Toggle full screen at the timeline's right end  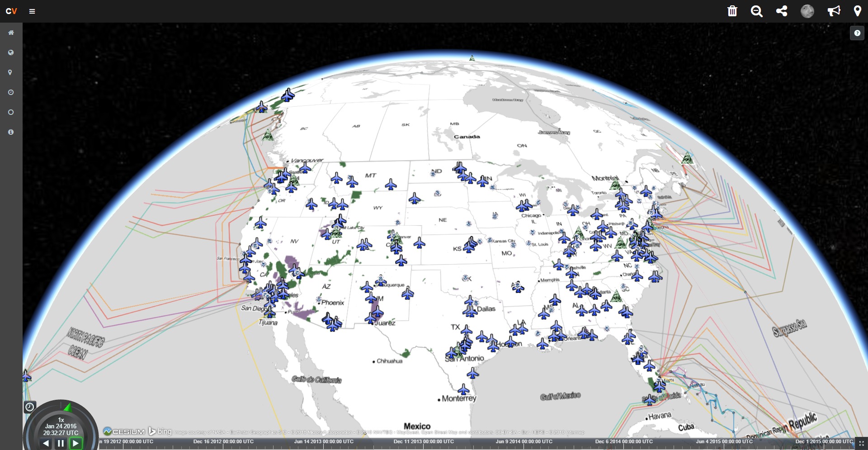tap(861, 444)
